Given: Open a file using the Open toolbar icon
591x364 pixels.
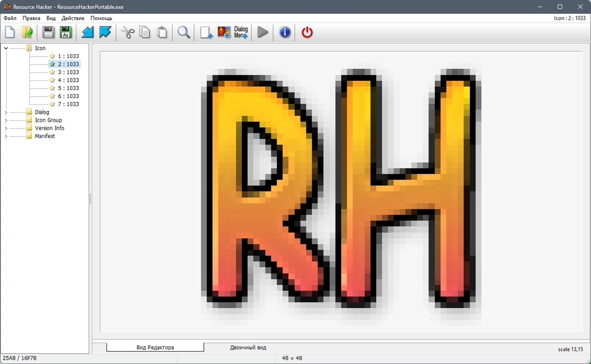Looking at the screenshot, I should (x=27, y=33).
